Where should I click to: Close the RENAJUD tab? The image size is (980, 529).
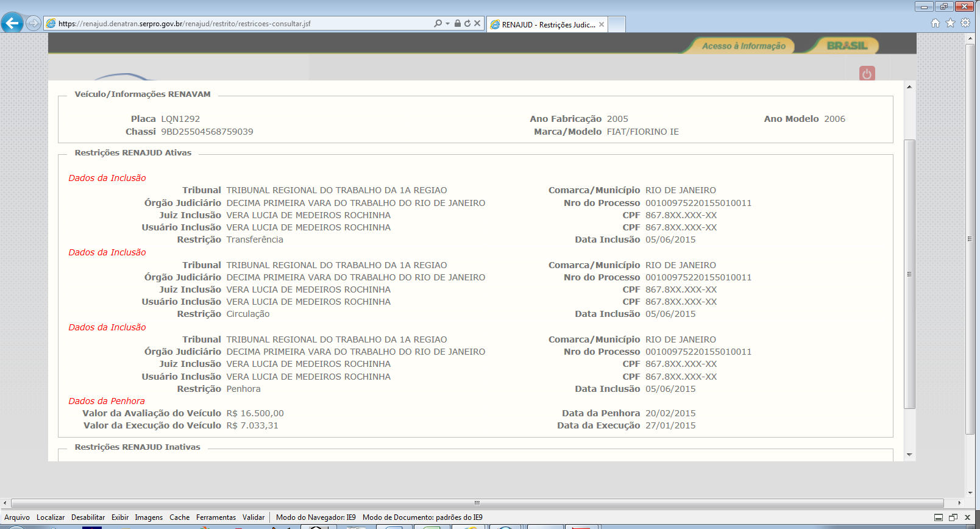[602, 24]
